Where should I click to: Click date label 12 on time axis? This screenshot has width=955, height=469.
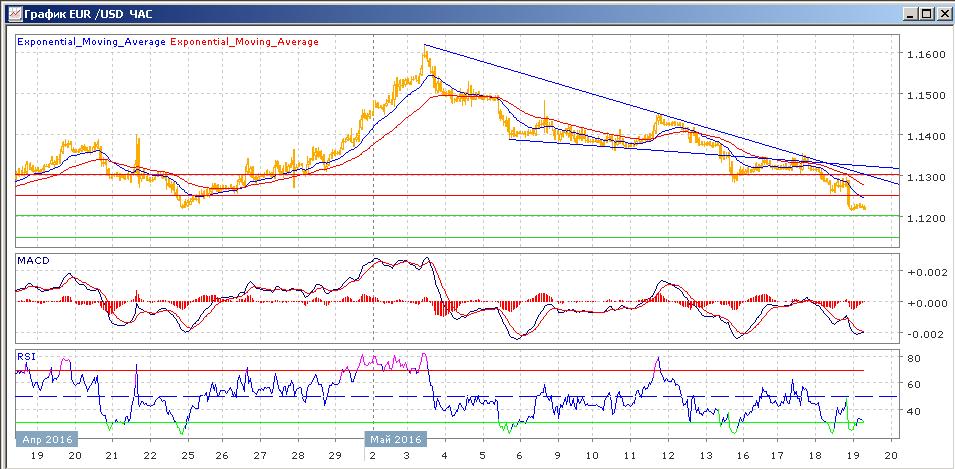click(x=665, y=455)
